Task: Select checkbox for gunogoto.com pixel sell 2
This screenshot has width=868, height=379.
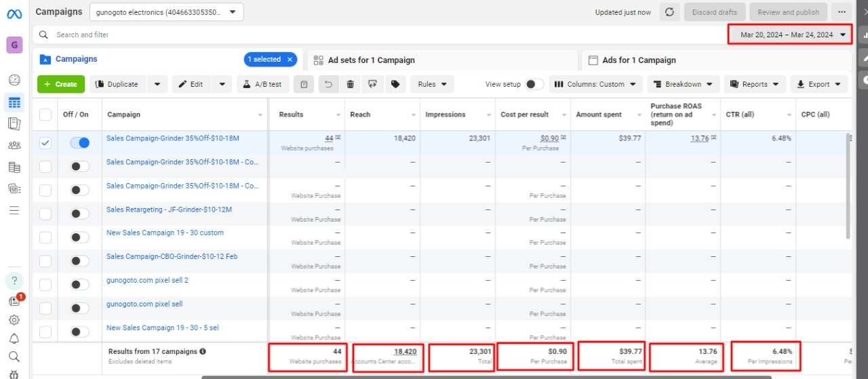Action: (45, 285)
